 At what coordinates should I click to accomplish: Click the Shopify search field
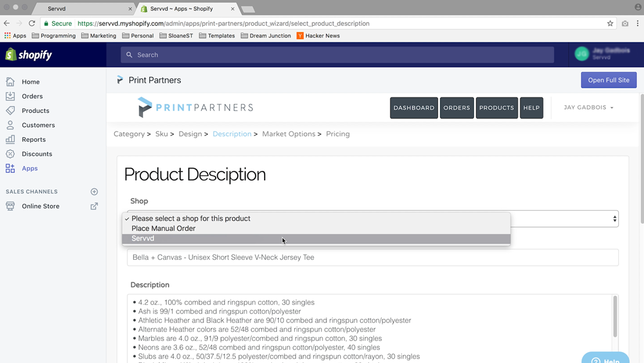point(337,55)
